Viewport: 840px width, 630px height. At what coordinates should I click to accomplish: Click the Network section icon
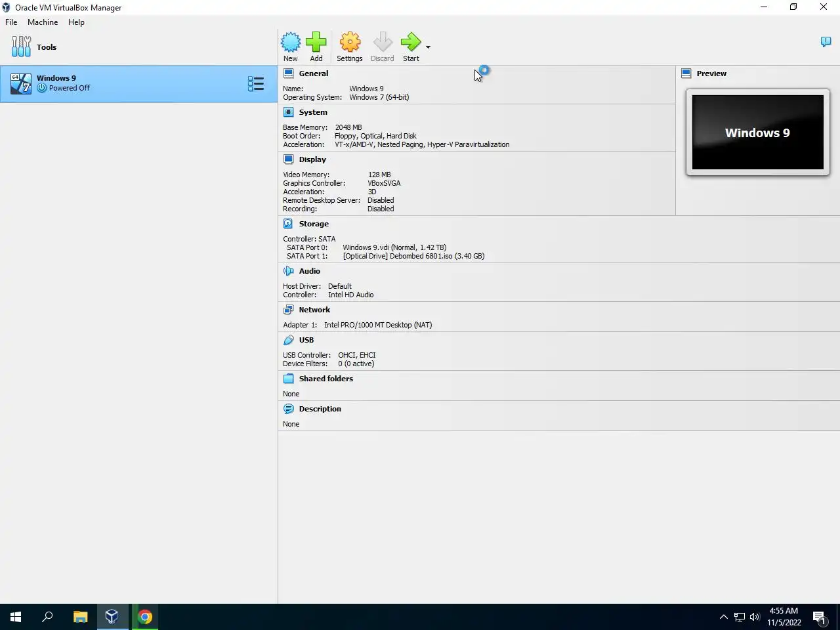pos(289,310)
